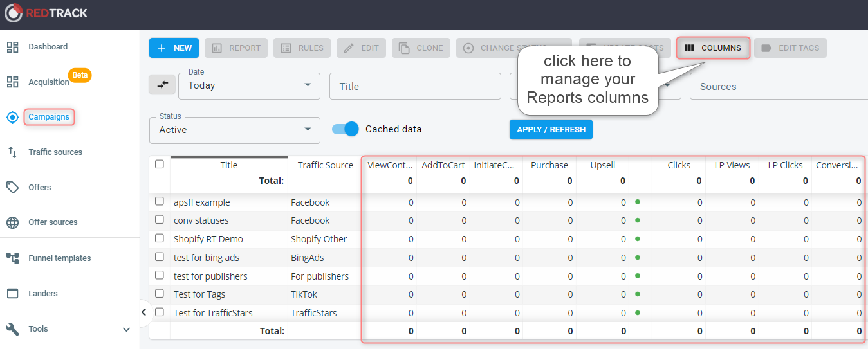Sort by the Clicks column header
The width and height of the screenshot is (868, 349).
tap(679, 165)
